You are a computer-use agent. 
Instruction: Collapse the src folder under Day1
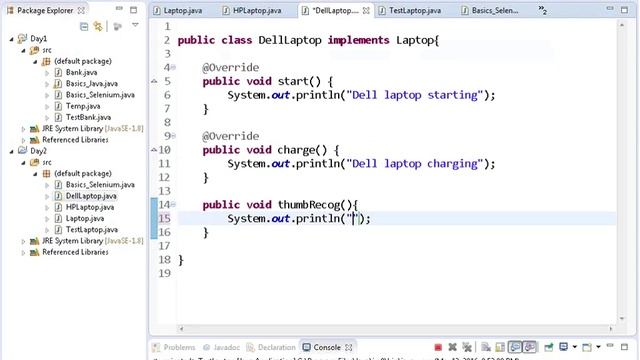[x=23, y=51]
